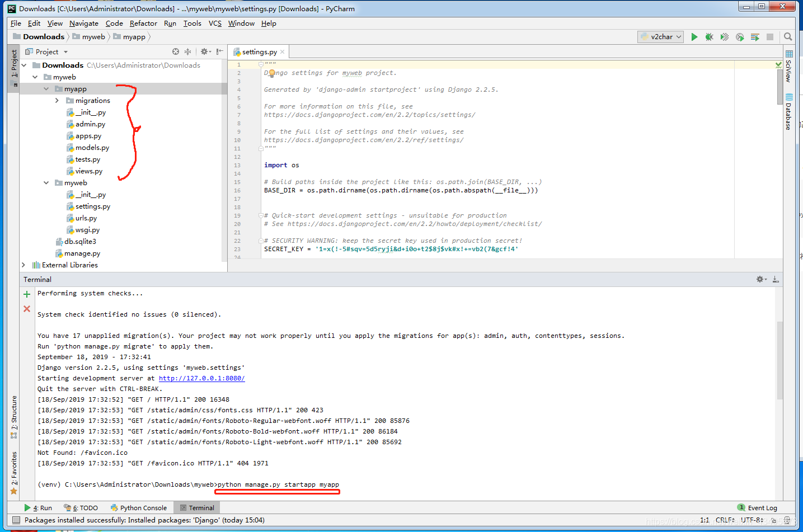The image size is (803, 532).
Task: Run the v2char configuration
Action: (x=694, y=37)
